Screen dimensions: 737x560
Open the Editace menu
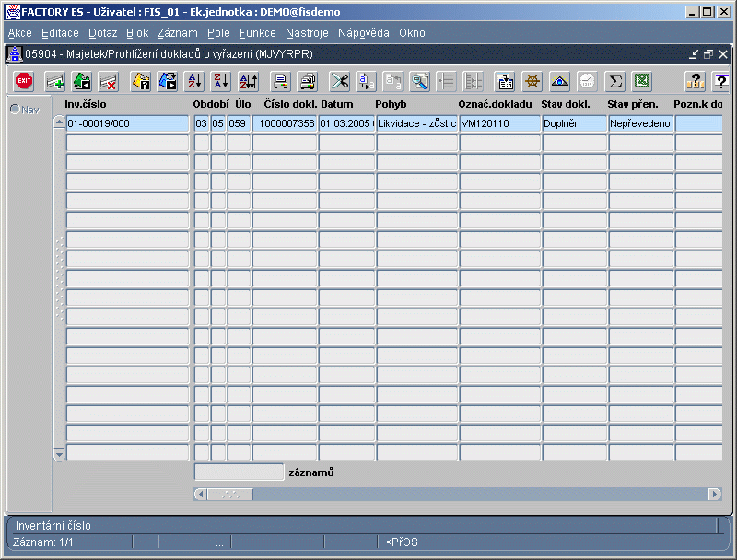60,33
